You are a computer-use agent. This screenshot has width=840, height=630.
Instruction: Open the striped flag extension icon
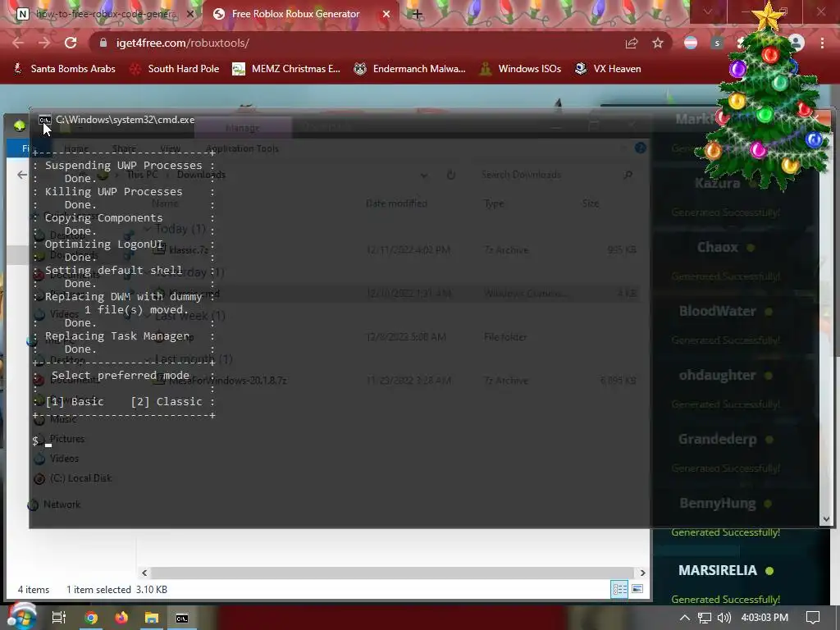(691, 43)
